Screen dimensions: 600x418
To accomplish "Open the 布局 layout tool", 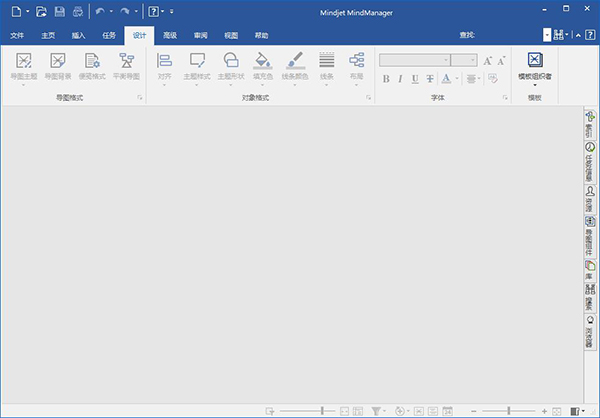I will point(356,68).
